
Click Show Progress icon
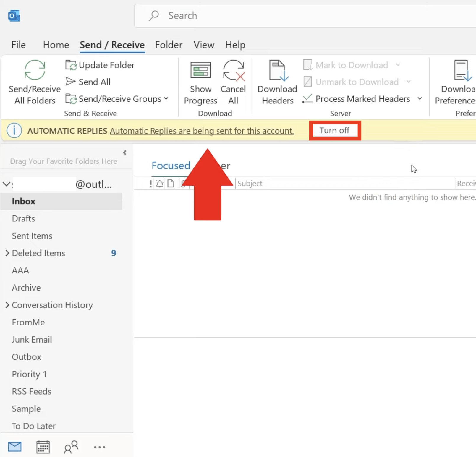click(x=200, y=70)
